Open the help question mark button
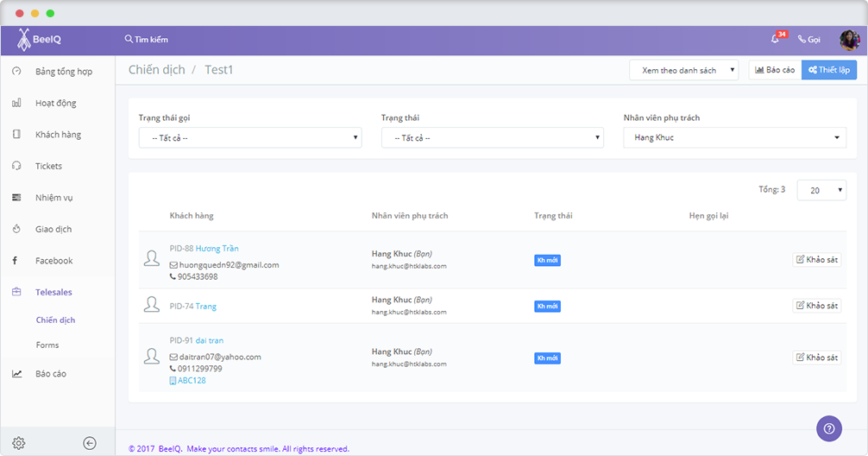868x456 pixels. 828,428
